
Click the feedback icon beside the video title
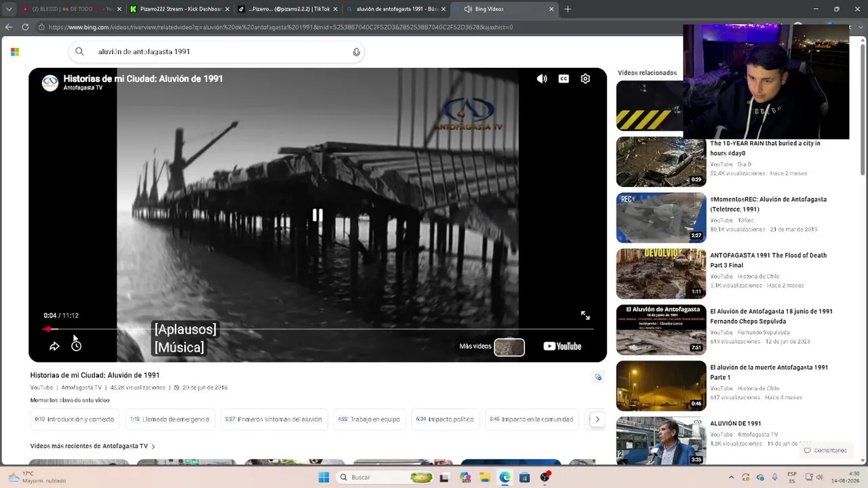pyautogui.click(x=598, y=378)
